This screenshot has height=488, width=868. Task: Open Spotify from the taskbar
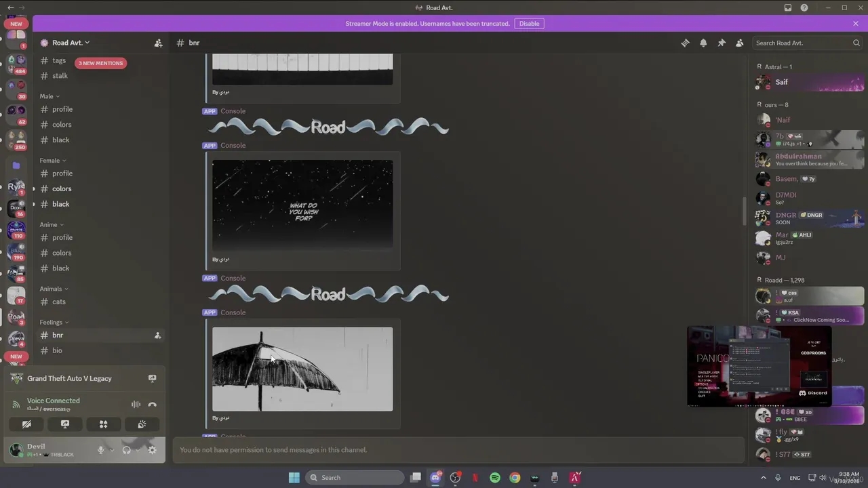coord(495,478)
